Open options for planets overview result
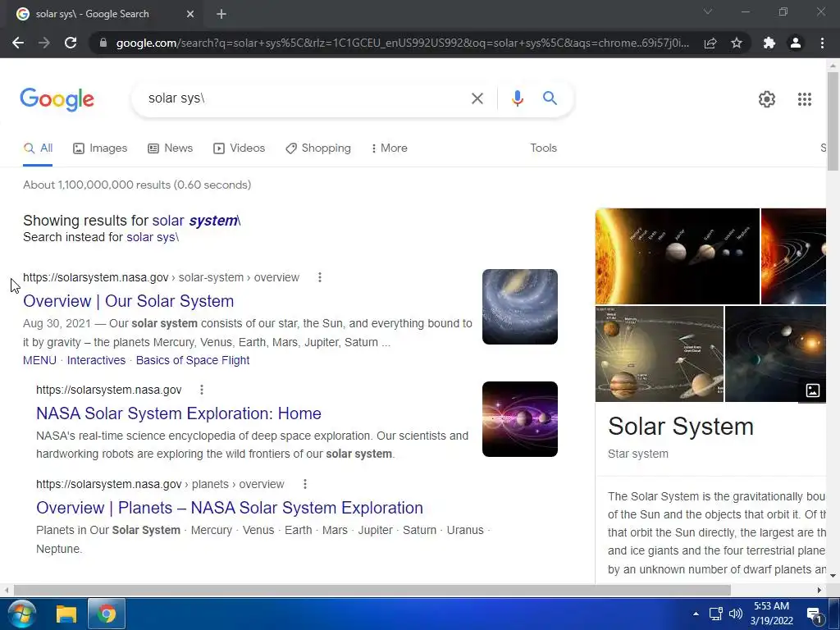Viewport: 840px width, 630px height. 305,484
